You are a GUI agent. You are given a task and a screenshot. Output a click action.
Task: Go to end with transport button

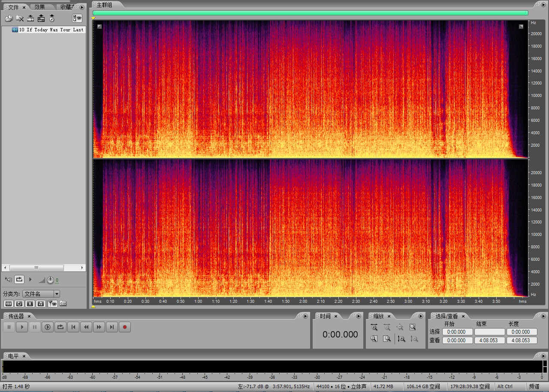pos(112,327)
